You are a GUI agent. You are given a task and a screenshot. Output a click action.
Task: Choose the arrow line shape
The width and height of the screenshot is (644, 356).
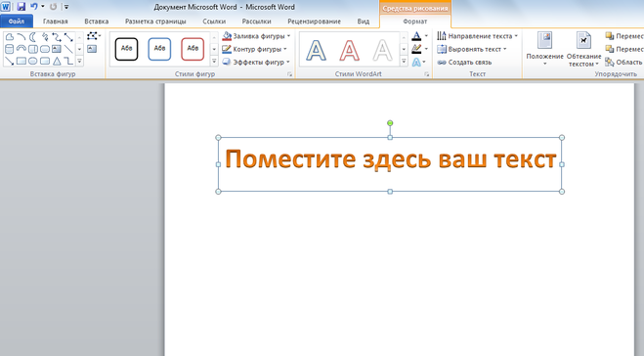[9, 62]
